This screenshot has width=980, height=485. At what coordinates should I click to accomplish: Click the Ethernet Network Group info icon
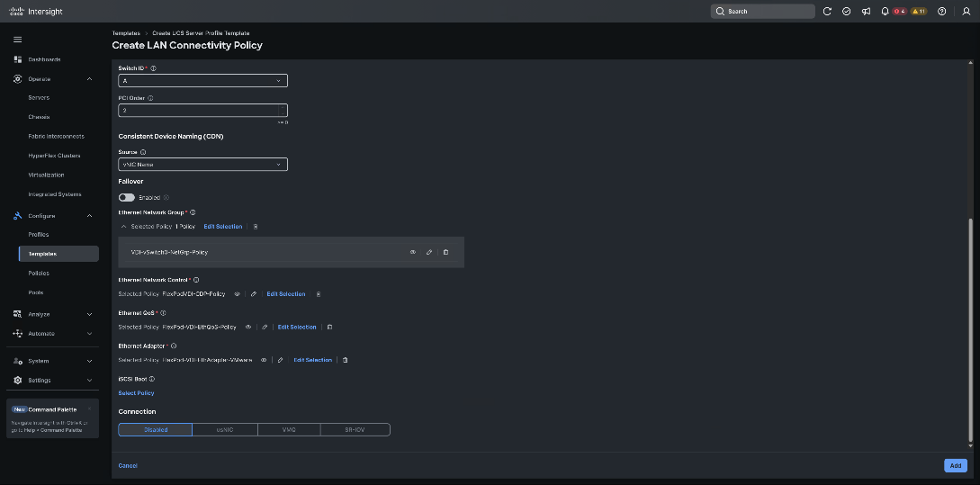tap(193, 212)
